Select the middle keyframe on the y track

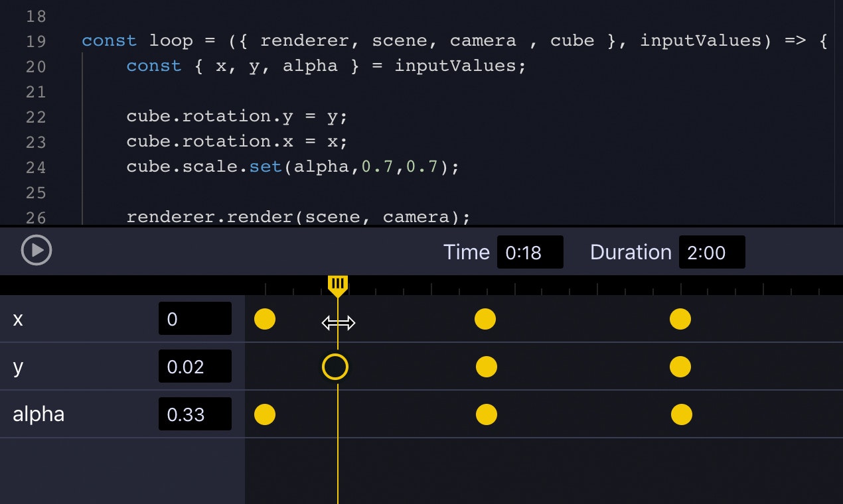[487, 366]
